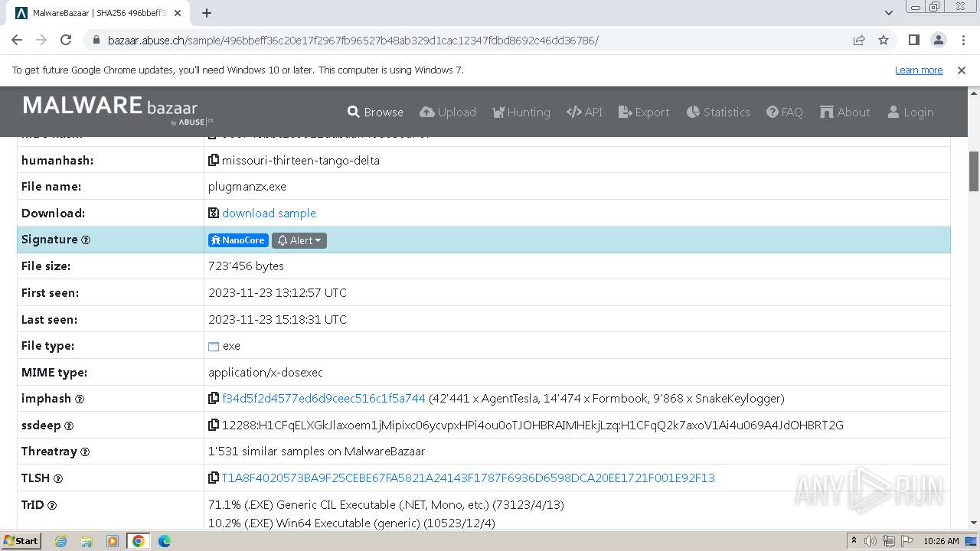Open imphash help question icon
The width and height of the screenshot is (980, 551).
point(80,399)
